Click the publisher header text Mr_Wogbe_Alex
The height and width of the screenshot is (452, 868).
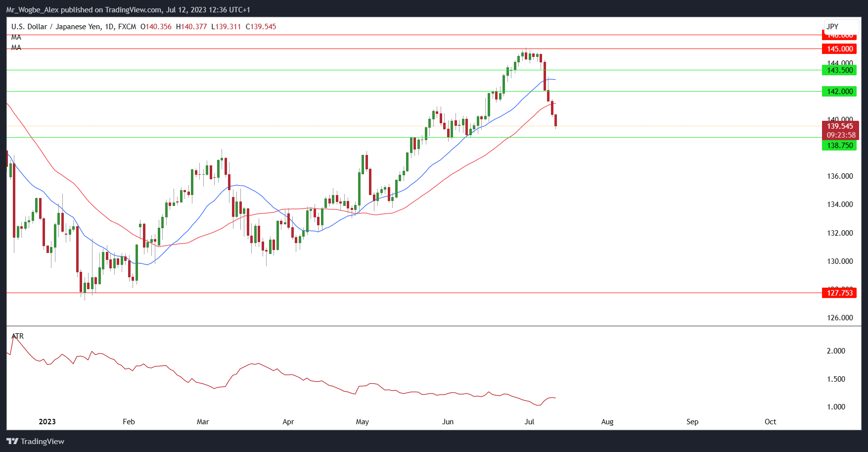[x=32, y=10]
